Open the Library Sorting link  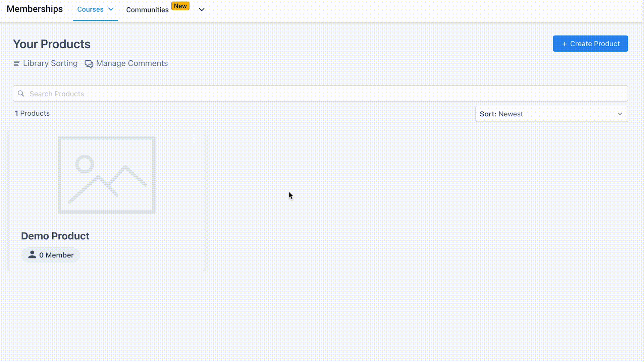pos(50,63)
